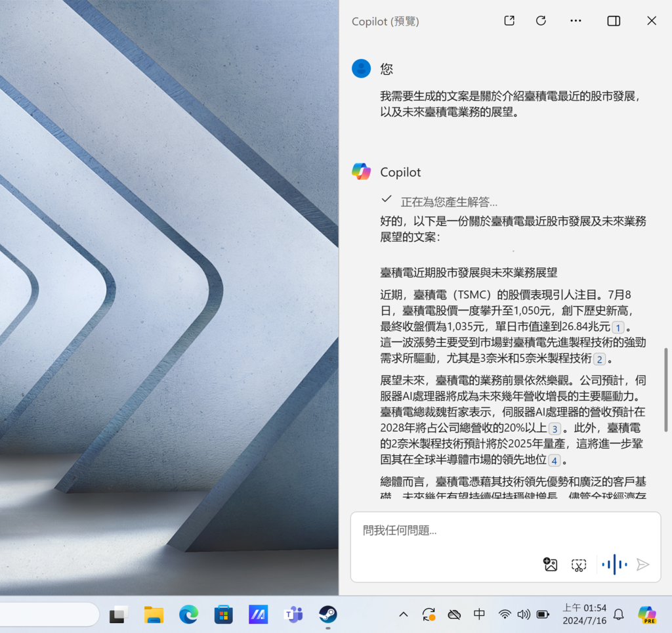Open citation reference 2
Image resolution: width=672 pixels, height=633 pixels.
coord(599,359)
